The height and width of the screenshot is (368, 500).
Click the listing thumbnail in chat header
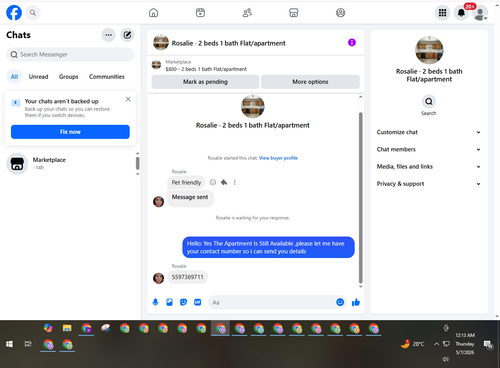click(161, 42)
